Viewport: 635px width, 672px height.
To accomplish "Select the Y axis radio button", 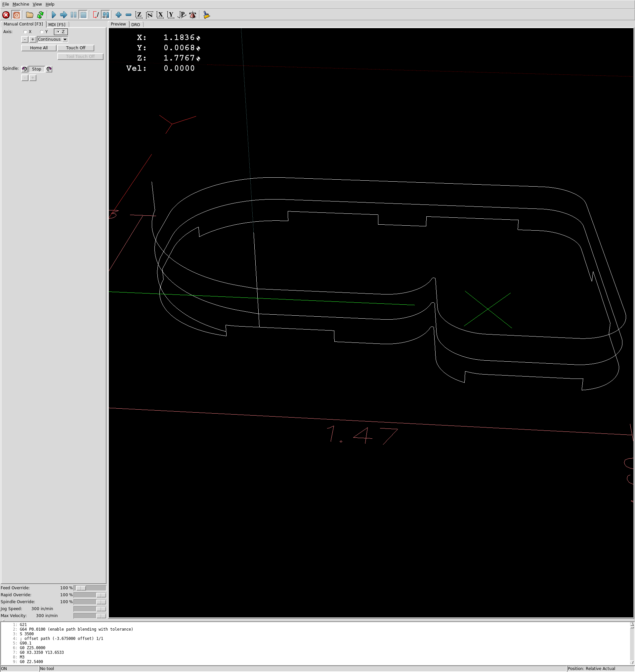I will (x=40, y=32).
